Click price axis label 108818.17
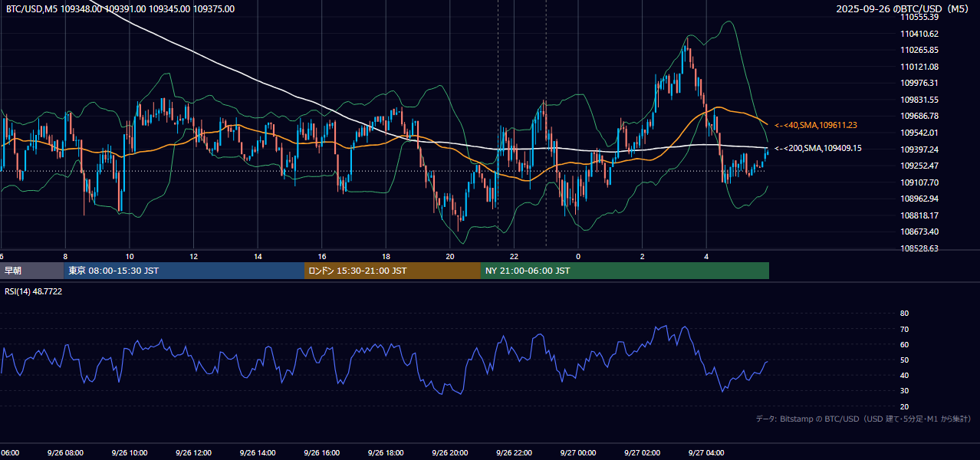 click(x=919, y=215)
